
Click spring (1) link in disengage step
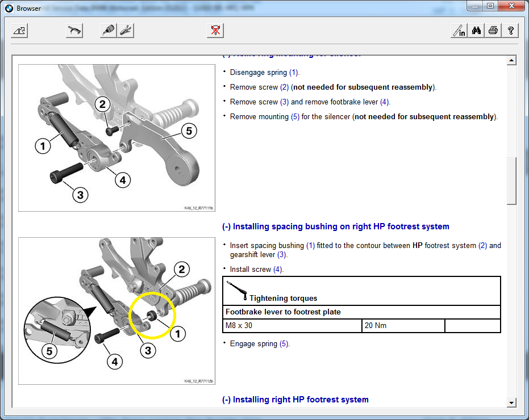(x=293, y=73)
